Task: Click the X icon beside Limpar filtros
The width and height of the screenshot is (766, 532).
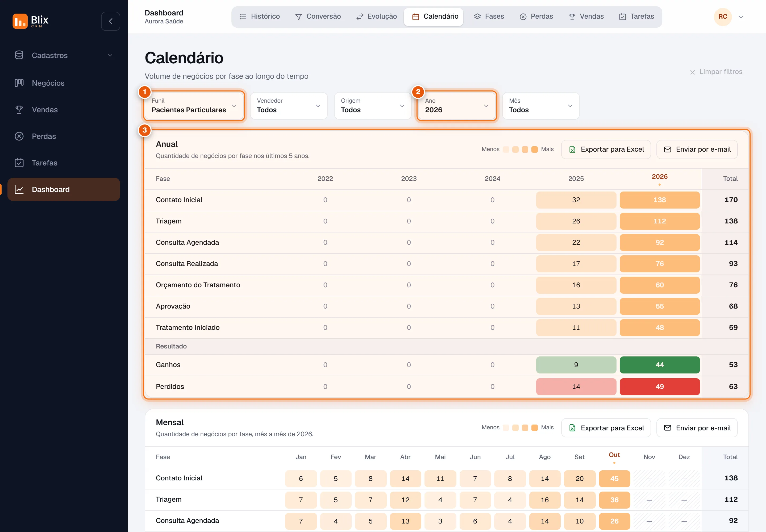Action: [x=692, y=72]
